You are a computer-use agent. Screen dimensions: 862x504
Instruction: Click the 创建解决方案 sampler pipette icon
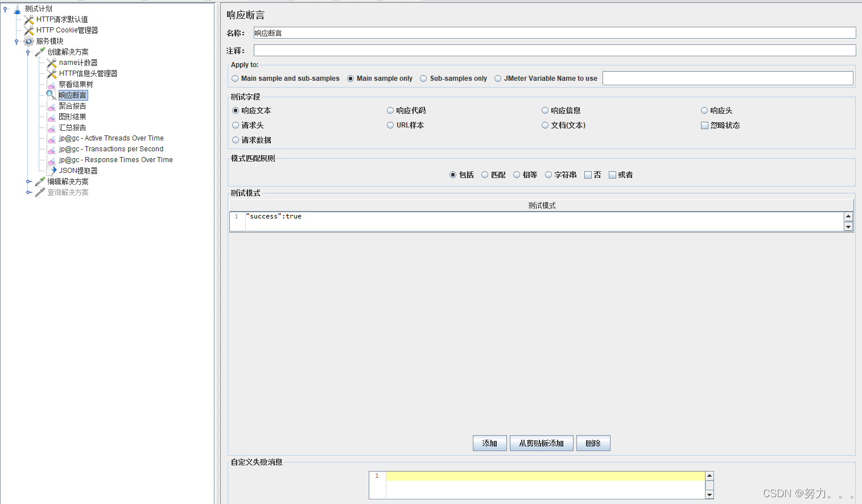[40, 52]
